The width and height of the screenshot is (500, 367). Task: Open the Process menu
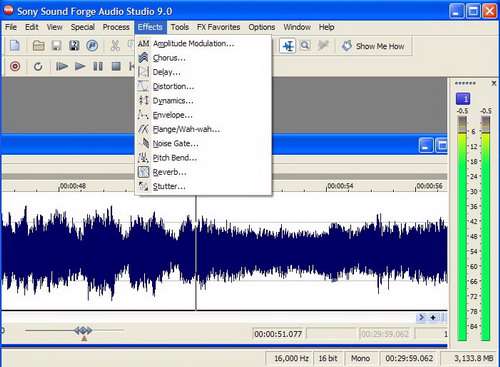[116, 27]
